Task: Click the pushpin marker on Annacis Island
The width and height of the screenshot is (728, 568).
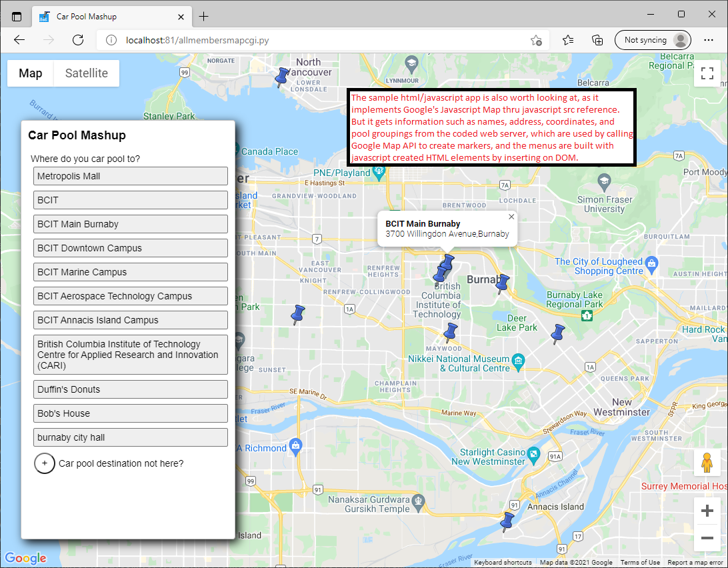Action: point(507,522)
